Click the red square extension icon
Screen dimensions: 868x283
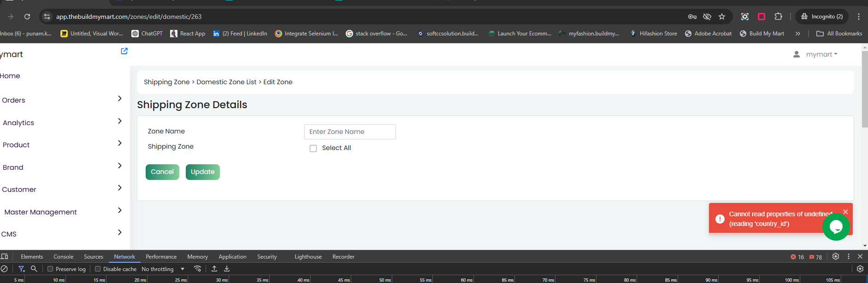tap(762, 17)
